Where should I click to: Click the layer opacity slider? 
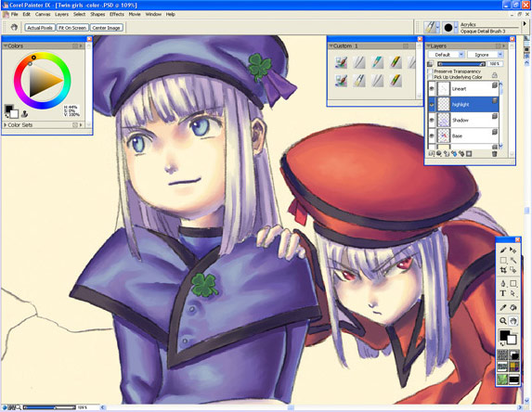click(461, 64)
